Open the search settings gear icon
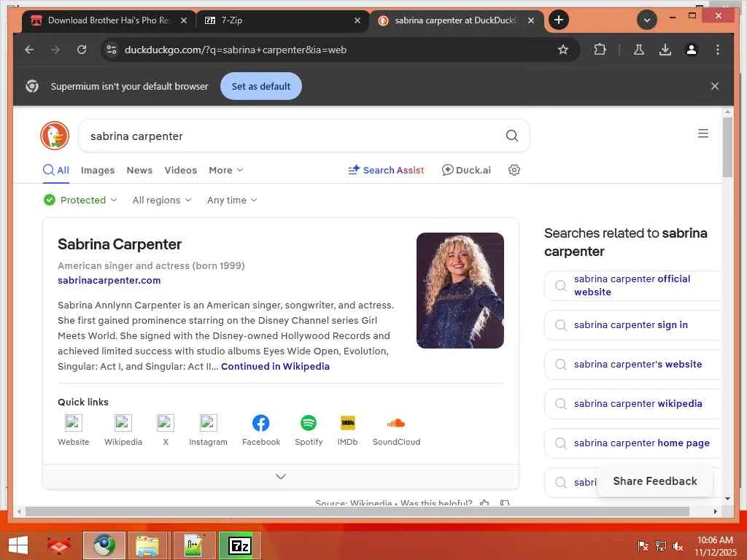747x560 pixels. click(514, 170)
